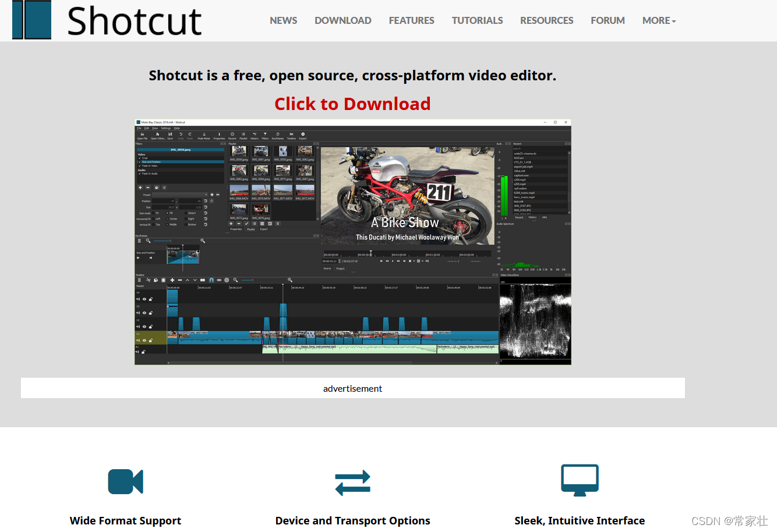Open the DOWNLOAD nav link
This screenshot has width=777, height=532.
[x=343, y=20]
